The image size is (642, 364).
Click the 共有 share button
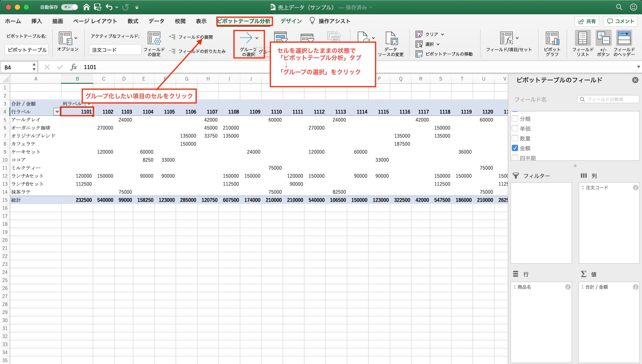[587, 21]
